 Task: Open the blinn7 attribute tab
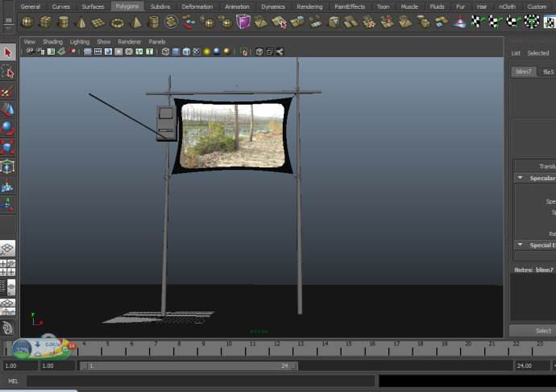(524, 72)
